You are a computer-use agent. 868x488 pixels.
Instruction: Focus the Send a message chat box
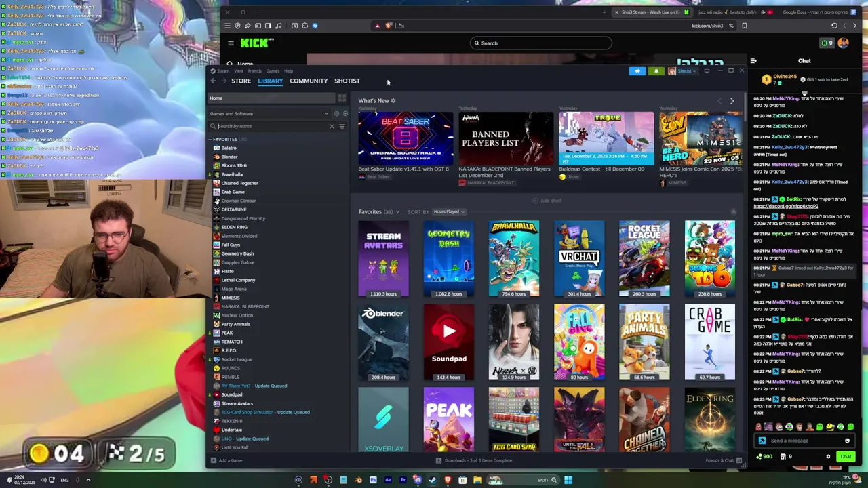click(x=805, y=441)
